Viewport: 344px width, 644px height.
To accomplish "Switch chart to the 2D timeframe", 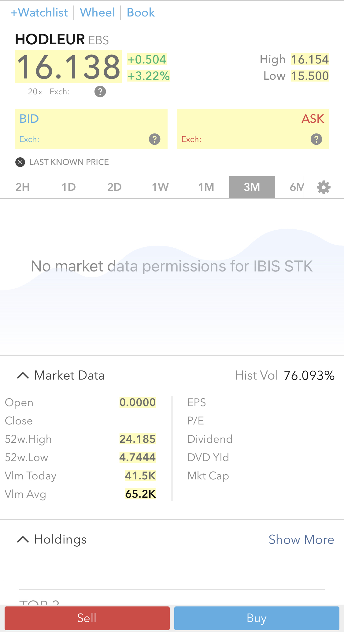I will 115,187.
